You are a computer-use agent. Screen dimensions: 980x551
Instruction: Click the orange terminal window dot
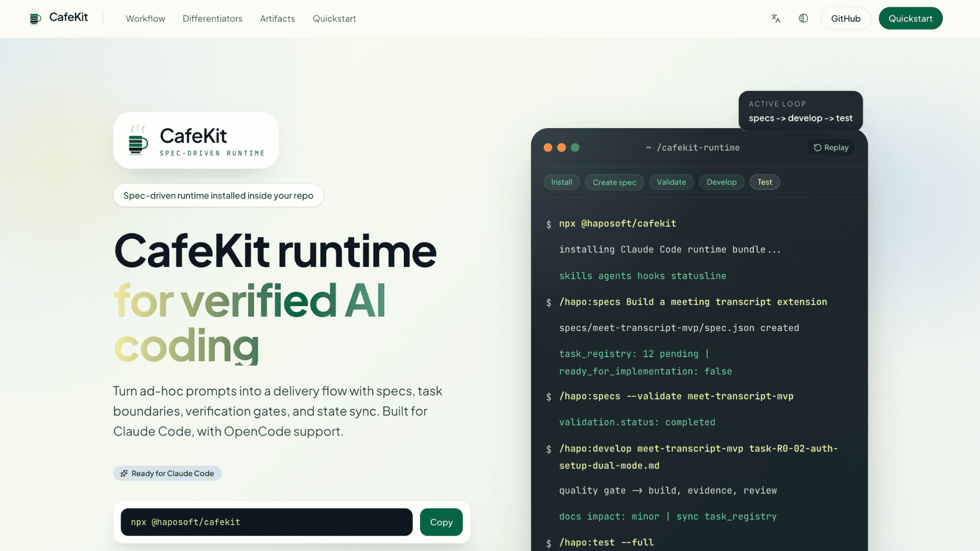pyautogui.click(x=561, y=147)
